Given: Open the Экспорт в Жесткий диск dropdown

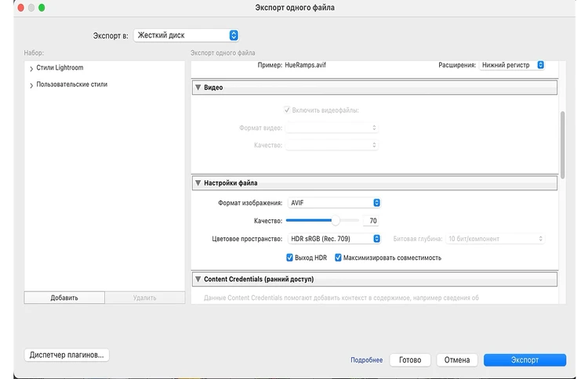Looking at the screenshot, I should click(x=186, y=35).
